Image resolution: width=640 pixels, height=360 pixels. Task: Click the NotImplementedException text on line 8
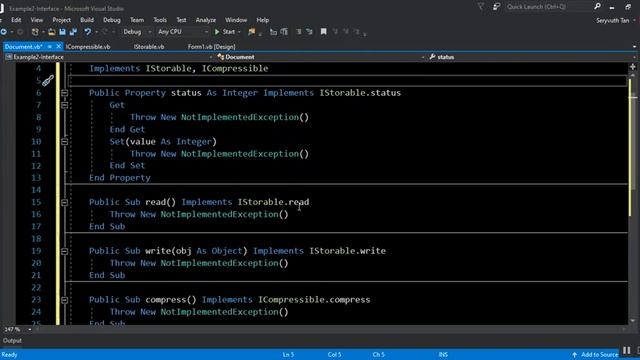point(240,117)
